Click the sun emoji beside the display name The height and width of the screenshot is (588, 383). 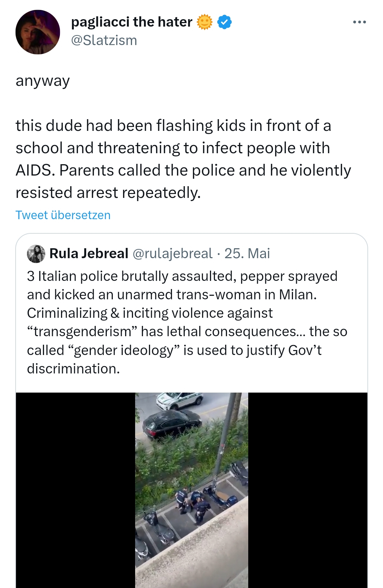click(204, 22)
